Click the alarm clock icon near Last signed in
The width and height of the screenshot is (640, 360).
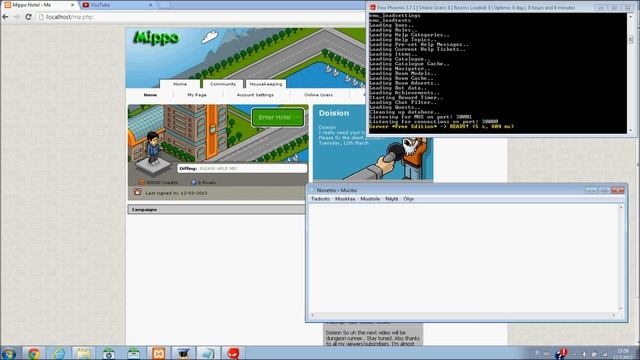pyautogui.click(x=138, y=192)
